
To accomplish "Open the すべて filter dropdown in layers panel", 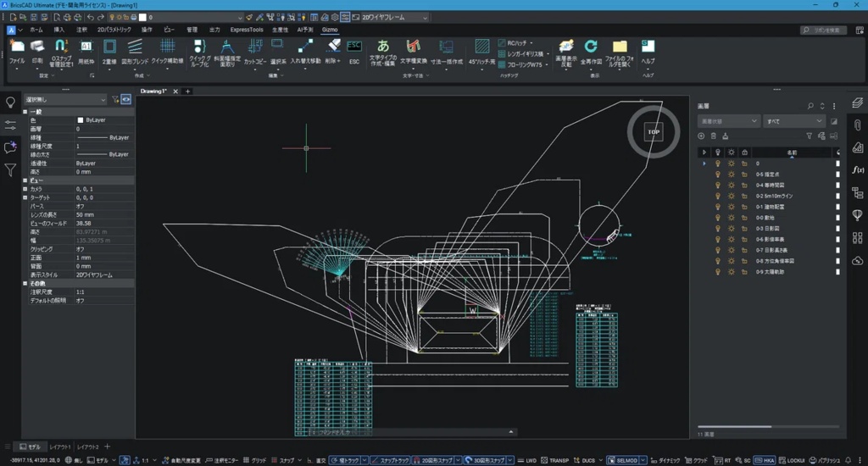I will click(793, 121).
